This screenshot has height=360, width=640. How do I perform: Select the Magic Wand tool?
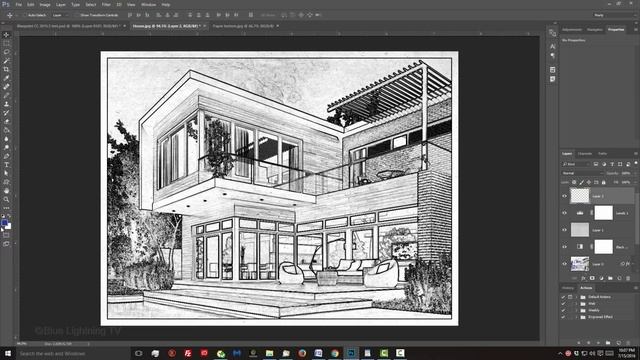[6, 61]
